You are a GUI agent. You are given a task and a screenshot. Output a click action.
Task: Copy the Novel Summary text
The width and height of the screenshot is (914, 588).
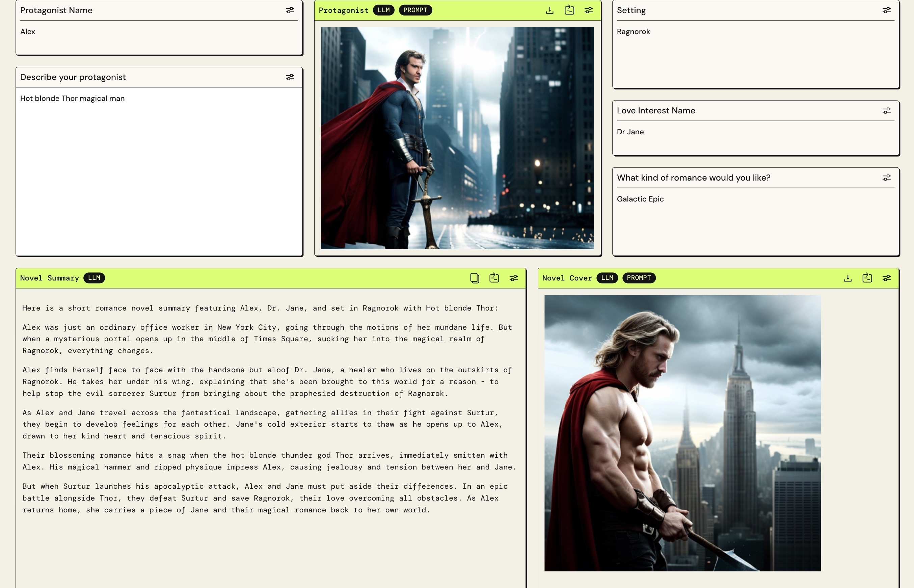point(475,278)
